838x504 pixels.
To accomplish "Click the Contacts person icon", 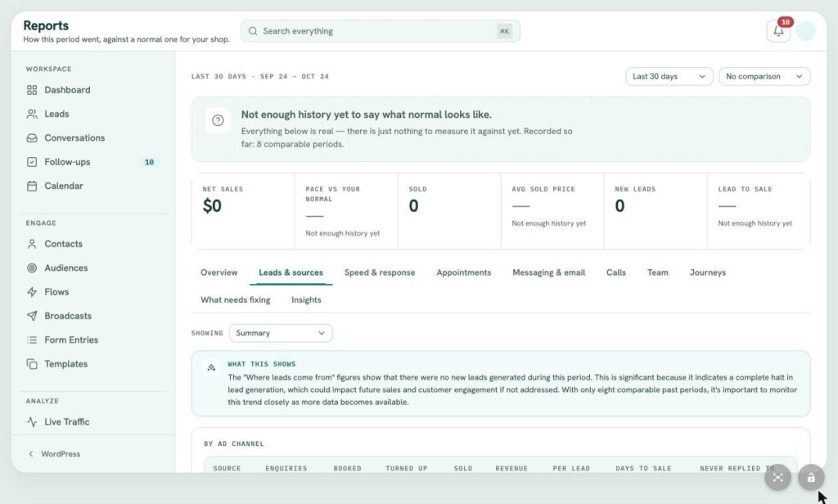I will [32, 244].
